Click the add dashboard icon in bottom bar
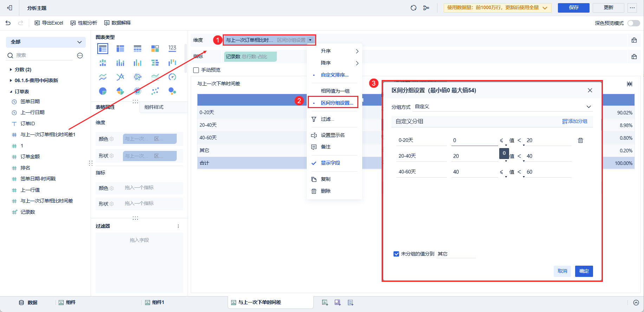The height and width of the screenshot is (312, 644). tap(338, 303)
